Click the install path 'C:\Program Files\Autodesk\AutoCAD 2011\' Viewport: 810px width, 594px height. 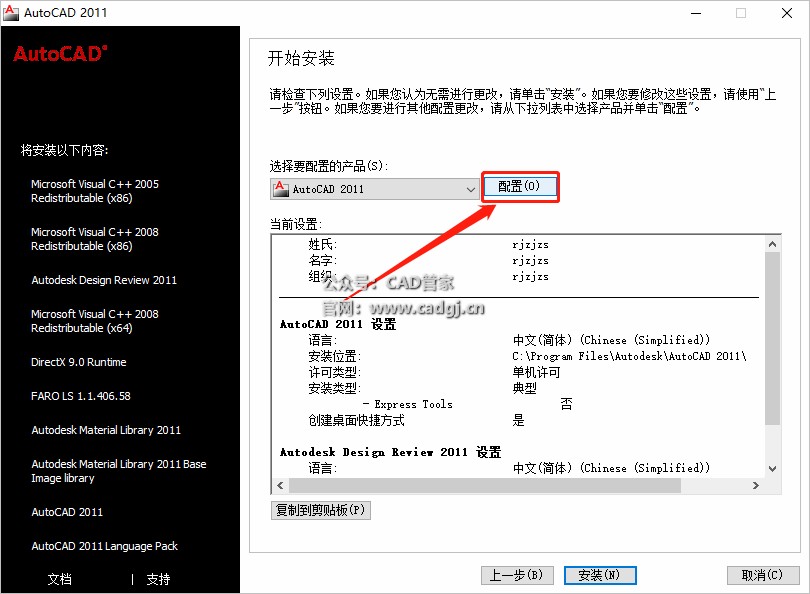pyautogui.click(x=629, y=356)
